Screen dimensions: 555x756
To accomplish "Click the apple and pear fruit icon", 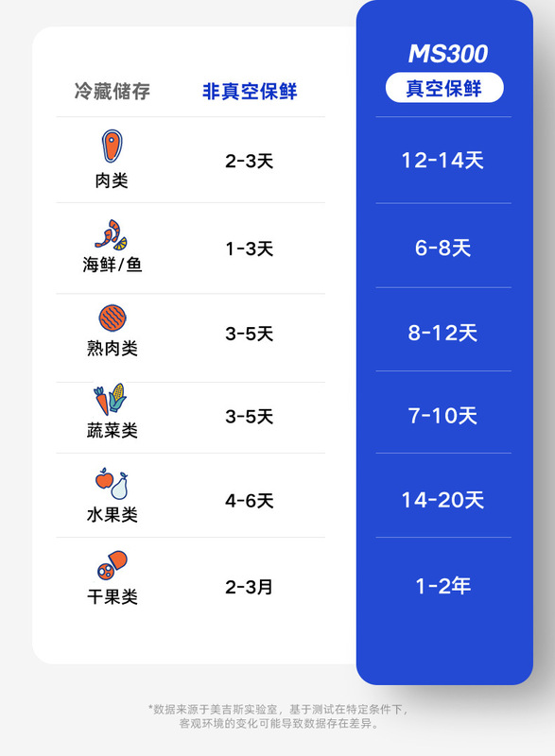I will pos(112,484).
